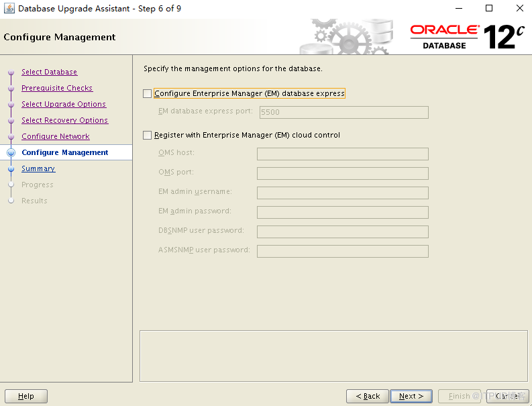The image size is (532, 406).
Task: Maximize the Database Upgrade Assistant window
Action: 489,8
